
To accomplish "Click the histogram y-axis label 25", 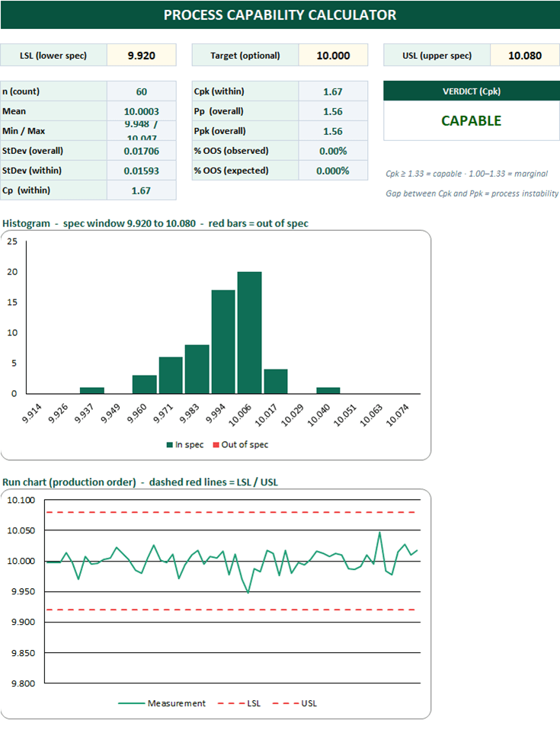I will pyautogui.click(x=12, y=242).
